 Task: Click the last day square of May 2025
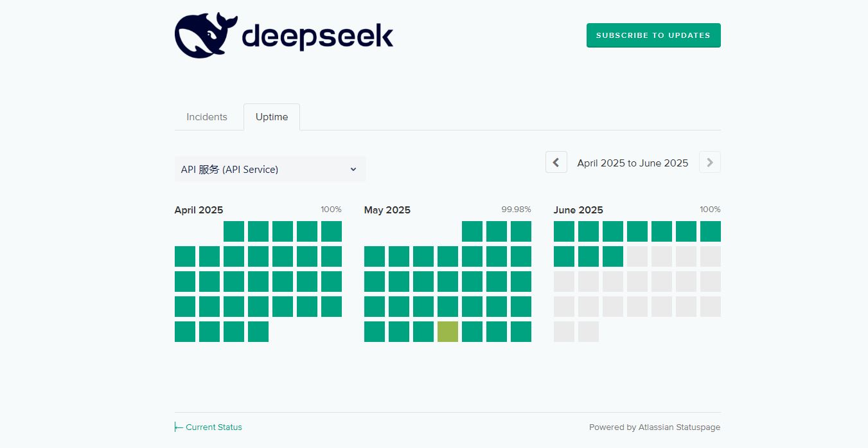(x=521, y=332)
